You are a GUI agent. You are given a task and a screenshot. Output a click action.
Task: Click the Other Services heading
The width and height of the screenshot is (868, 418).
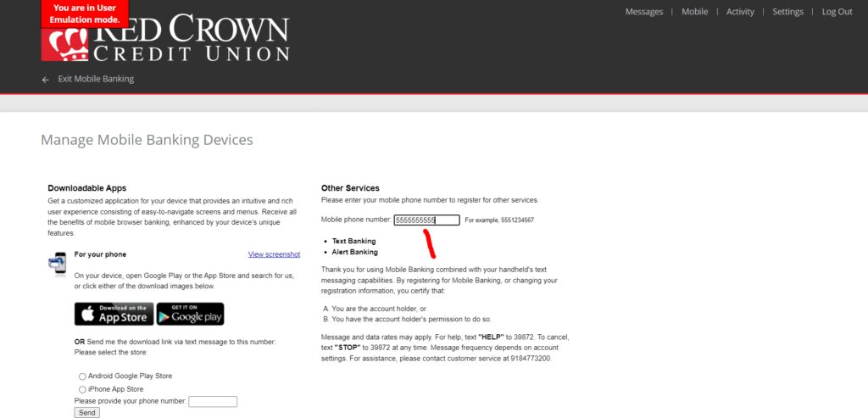[350, 188]
